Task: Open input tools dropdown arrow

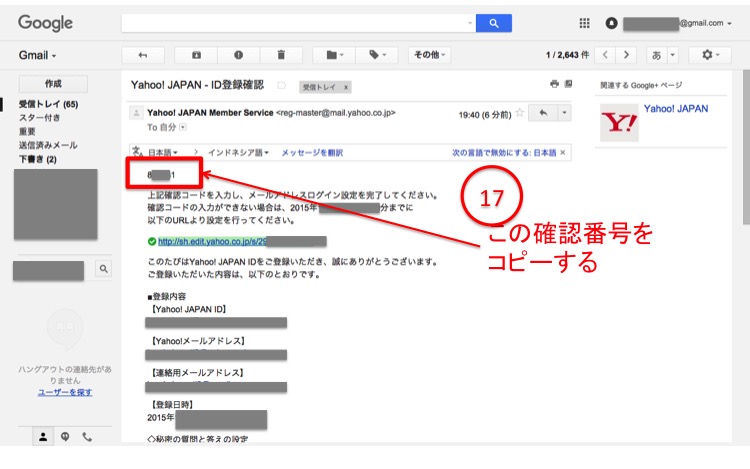Action: tap(673, 55)
